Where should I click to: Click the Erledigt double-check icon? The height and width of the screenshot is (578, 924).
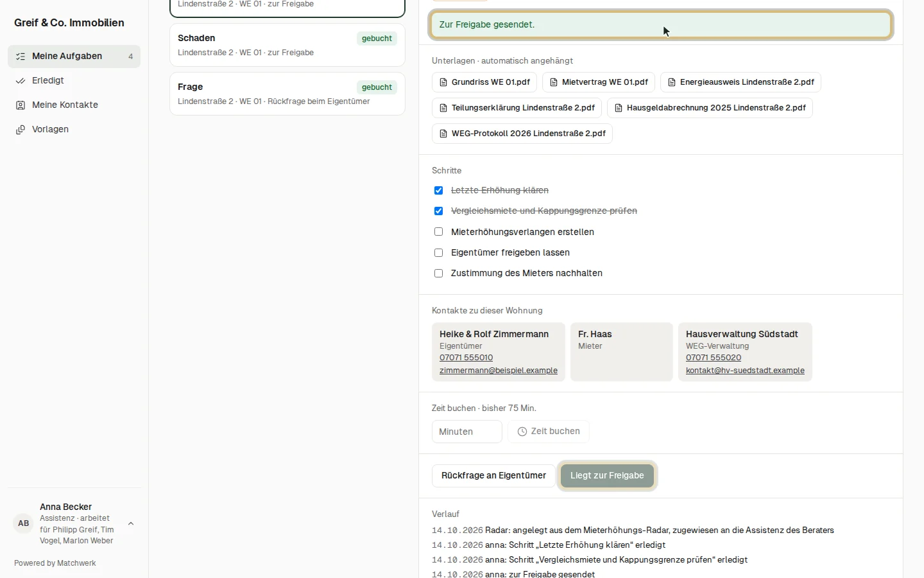click(x=21, y=81)
